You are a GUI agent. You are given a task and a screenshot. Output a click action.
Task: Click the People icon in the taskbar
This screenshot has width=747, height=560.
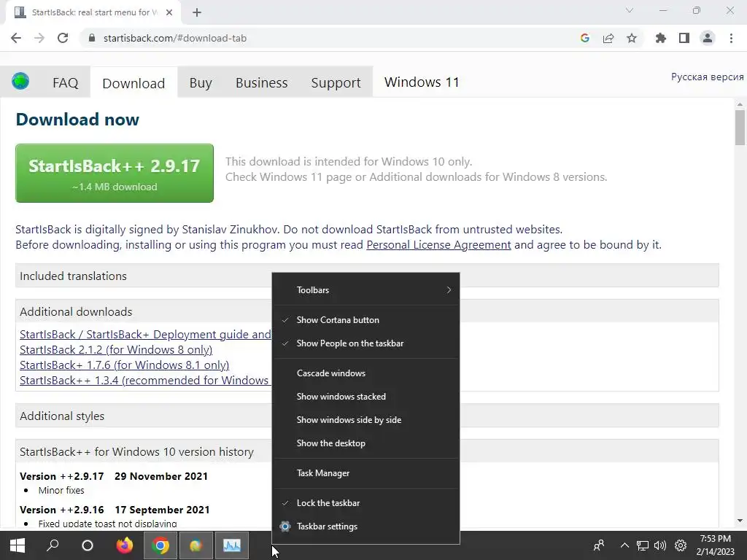[x=599, y=545]
